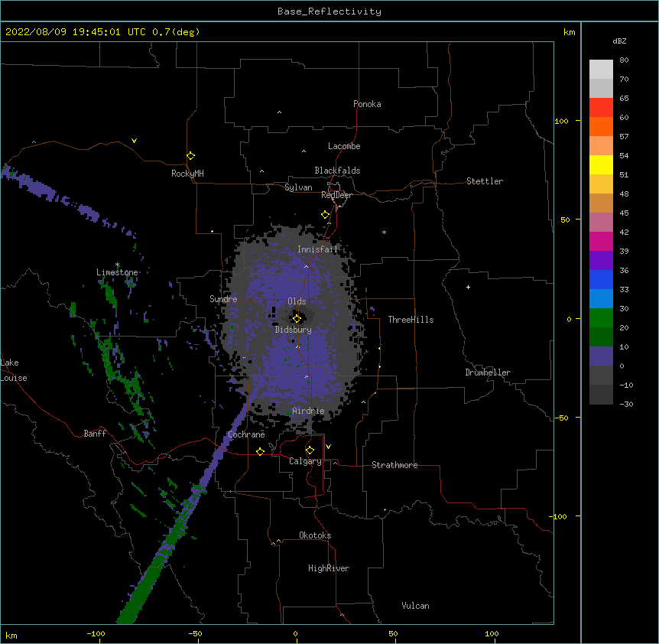Click the Calgary label
Image resolution: width=659 pixels, height=644 pixels.
(305, 461)
